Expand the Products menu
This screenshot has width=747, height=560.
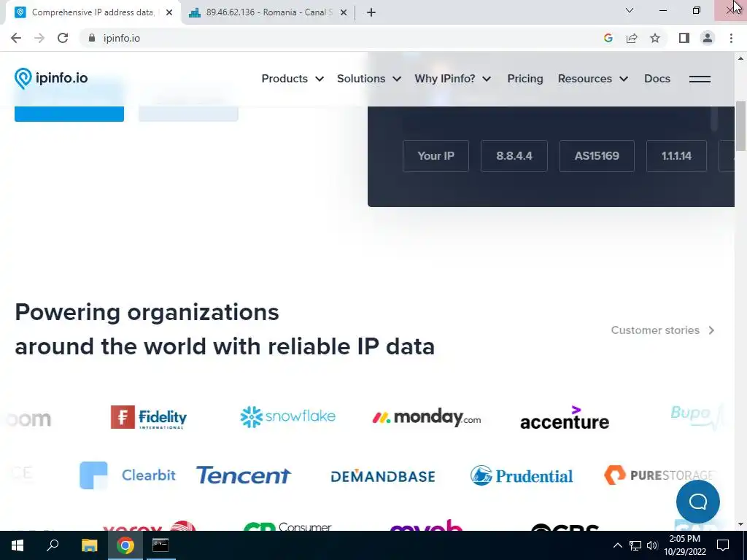click(x=293, y=79)
